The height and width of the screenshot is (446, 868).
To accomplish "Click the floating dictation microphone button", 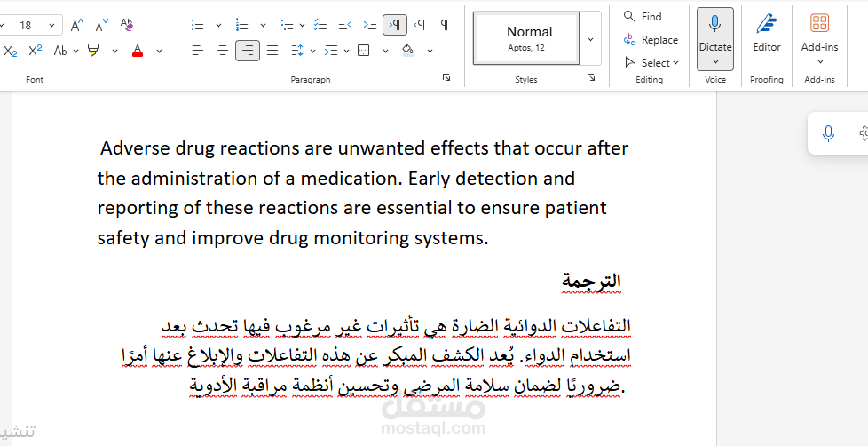I will click(x=828, y=133).
